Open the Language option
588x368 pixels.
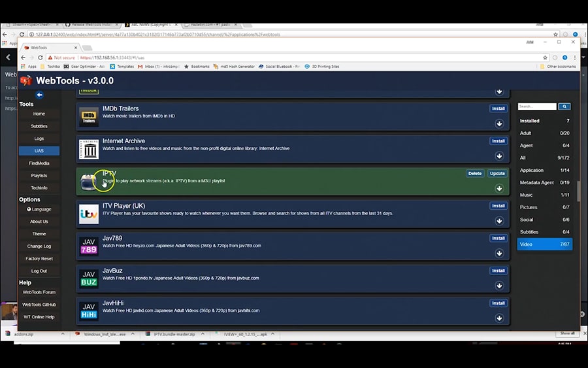[x=39, y=209]
